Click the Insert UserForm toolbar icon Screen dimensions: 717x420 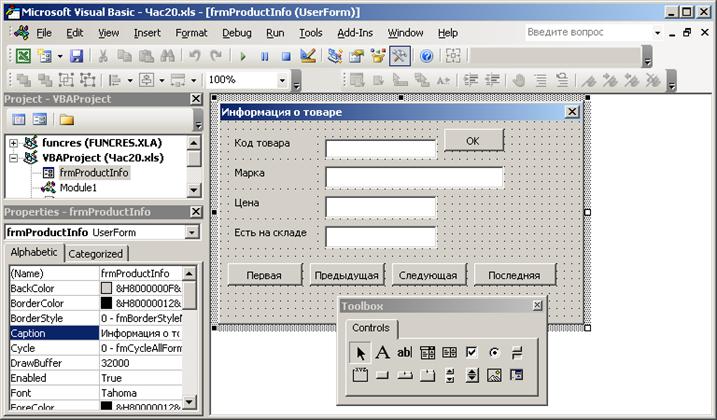coord(45,56)
